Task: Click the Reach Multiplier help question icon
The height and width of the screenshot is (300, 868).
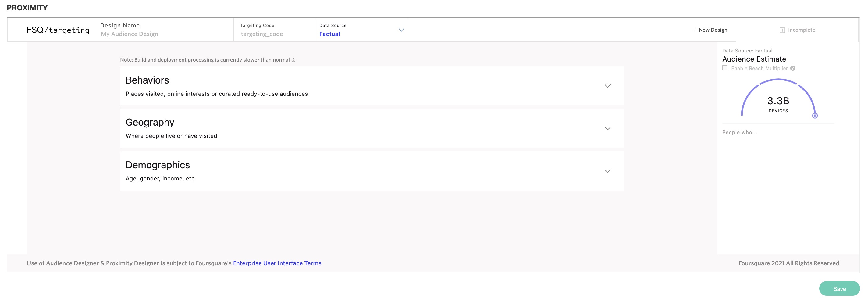Action: [x=792, y=68]
